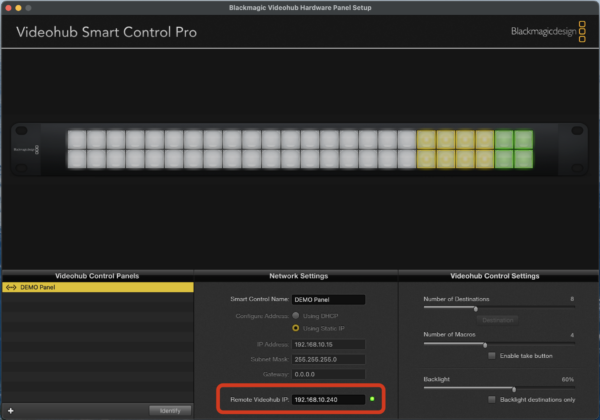Viewport: 600px width, 420px height.
Task: Click the Gateway field 0.0.0.0
Action: click(x=328, y=374)
